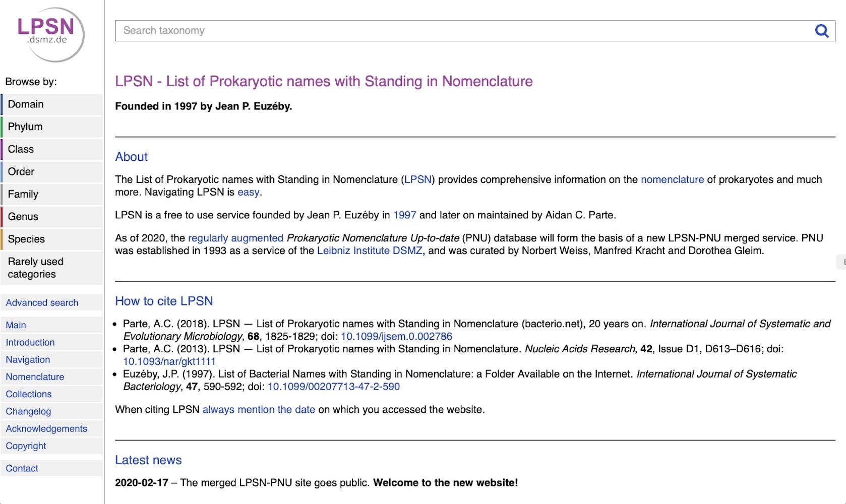The height and width of the screenshot is (504, 846).
Task: Browse by Domain in the sidebar
Action: 26,104
